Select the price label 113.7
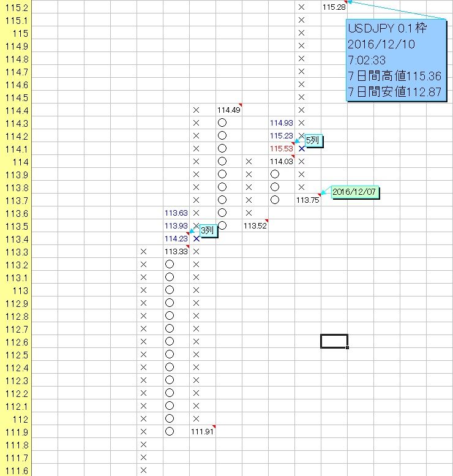Screen dimensions: 453x476 click(17, 200)
